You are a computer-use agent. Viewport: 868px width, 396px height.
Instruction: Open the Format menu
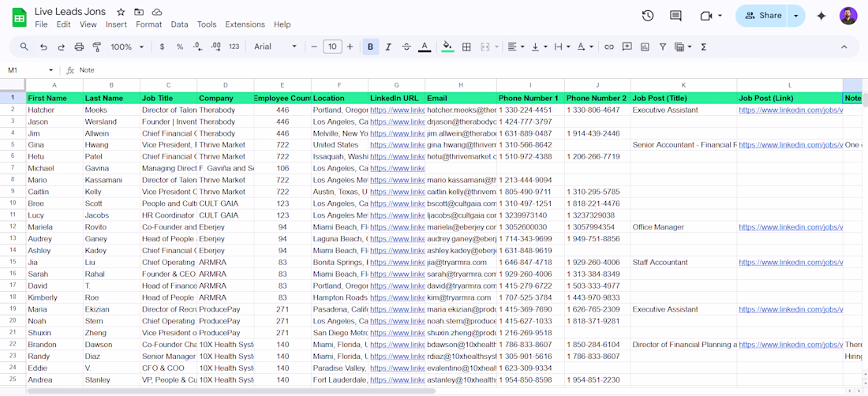click(149, 24)
